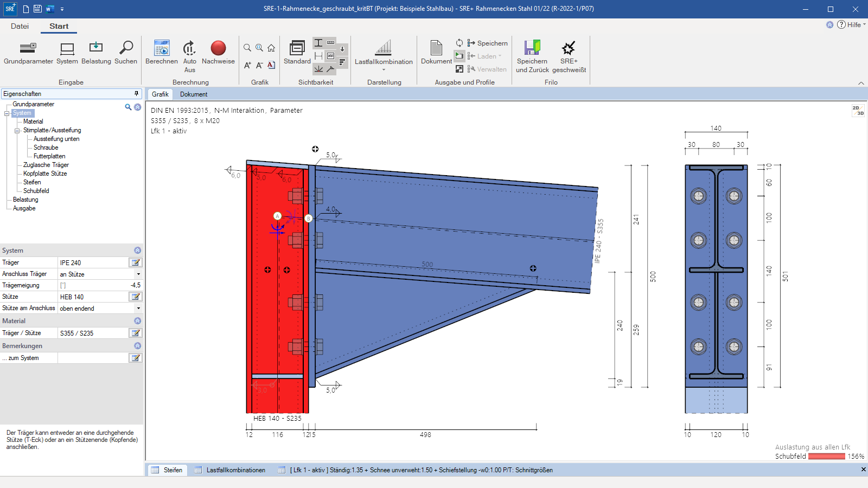Open the Grundparameter input icon
The height and width of the screenshot is (488, 868).
point(28,48)
